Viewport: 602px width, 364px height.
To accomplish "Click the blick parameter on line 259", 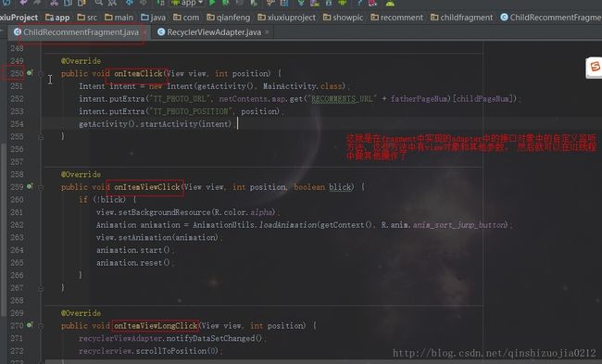I will pos(340,187).
